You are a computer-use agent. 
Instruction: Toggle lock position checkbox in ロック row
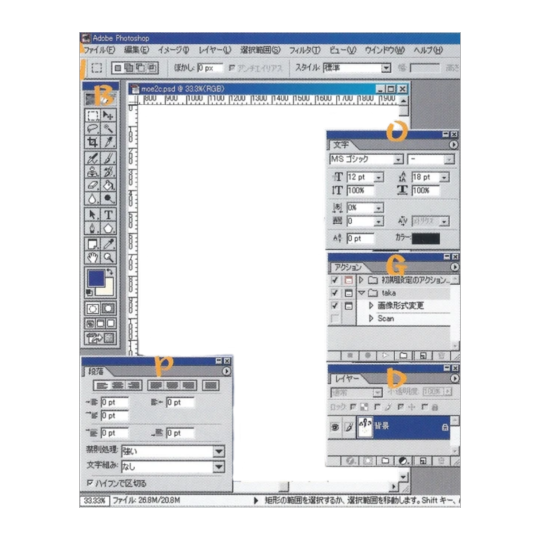(401, 407)
